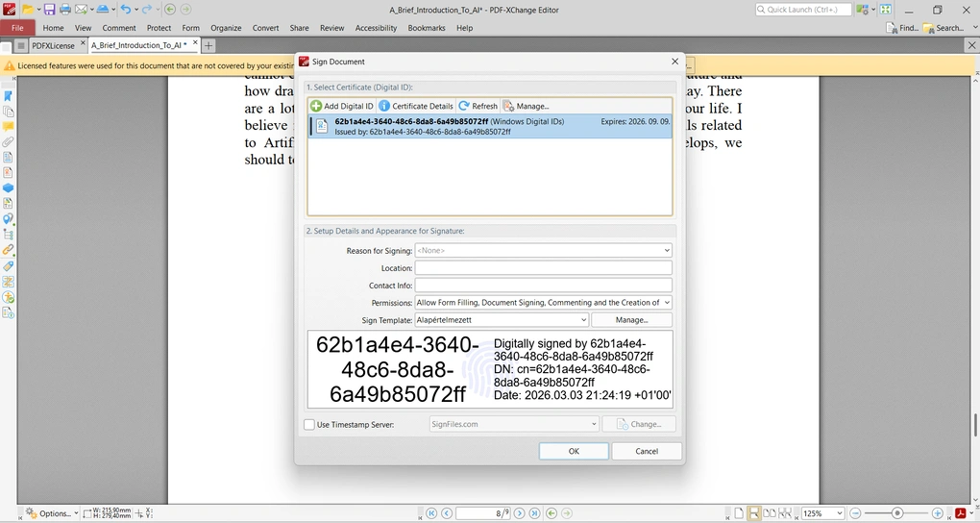Click the Email envelope icon
Screen dimensions: 980x523
click(82, 10)
